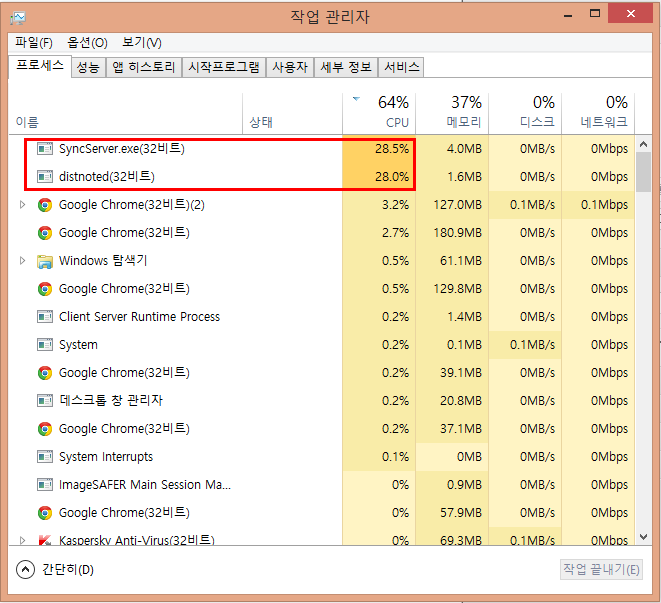Sort by the 디스크 0% column header
This screenshot has height=603, width=661.
tap(525, 113)
